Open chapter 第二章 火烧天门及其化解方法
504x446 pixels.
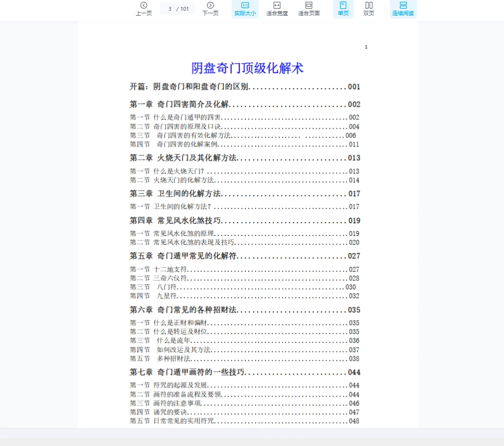244,158
